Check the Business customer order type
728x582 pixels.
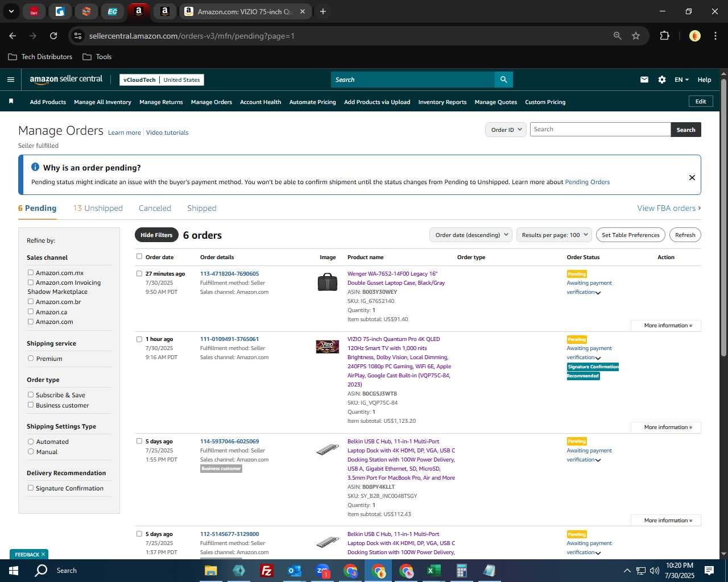click(31, 405)
